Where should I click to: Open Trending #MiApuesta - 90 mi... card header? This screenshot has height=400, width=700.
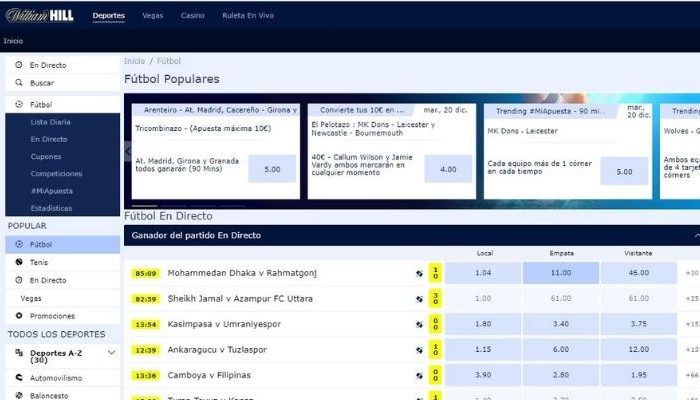(551, 111)
